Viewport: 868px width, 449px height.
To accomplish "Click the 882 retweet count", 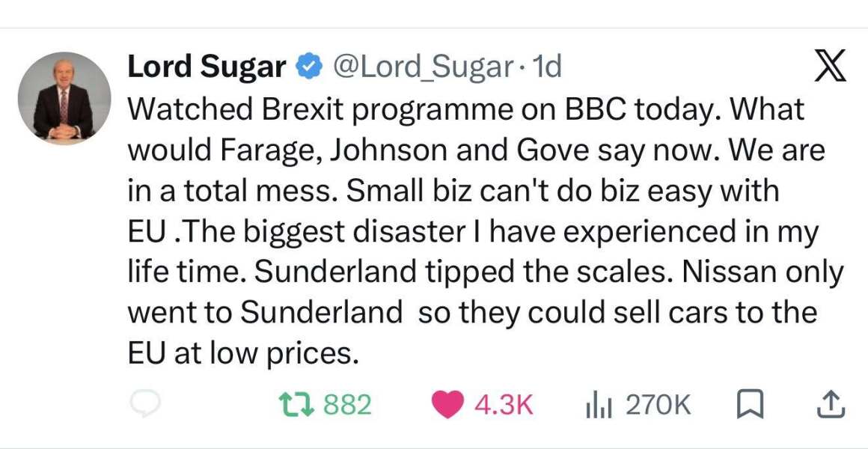I will [346, 406].
